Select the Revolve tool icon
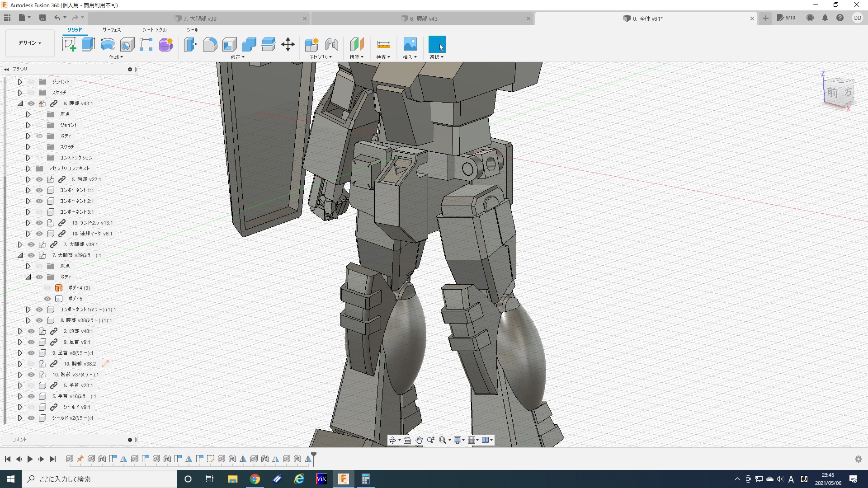The image size is (868, 488). tap(108, 44)
